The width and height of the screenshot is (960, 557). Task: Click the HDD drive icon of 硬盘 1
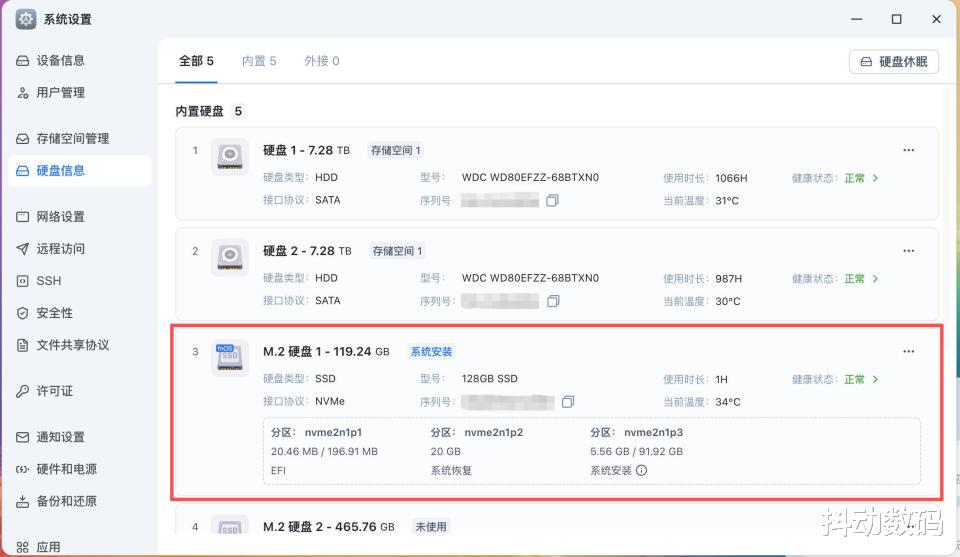pos(230,157)
